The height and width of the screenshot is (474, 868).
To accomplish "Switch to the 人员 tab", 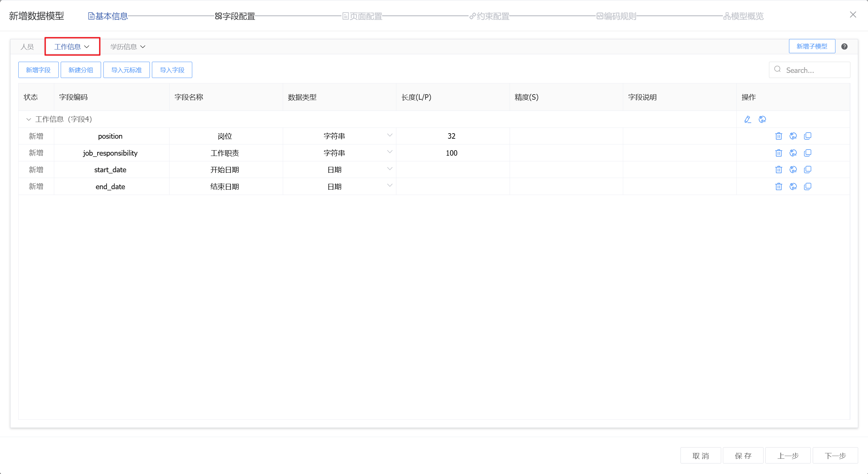I will pyautogui.click(x=27, y=47).
